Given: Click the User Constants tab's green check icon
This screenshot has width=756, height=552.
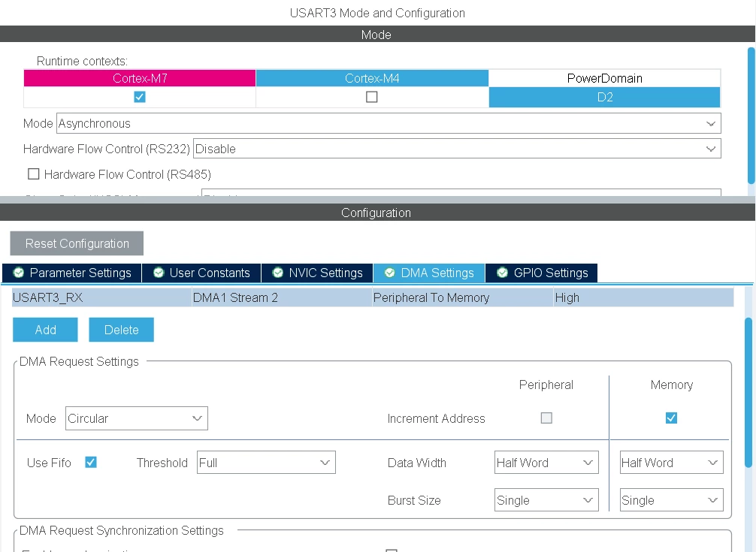Looking at the screenshot, I should [x=159, y=273].
